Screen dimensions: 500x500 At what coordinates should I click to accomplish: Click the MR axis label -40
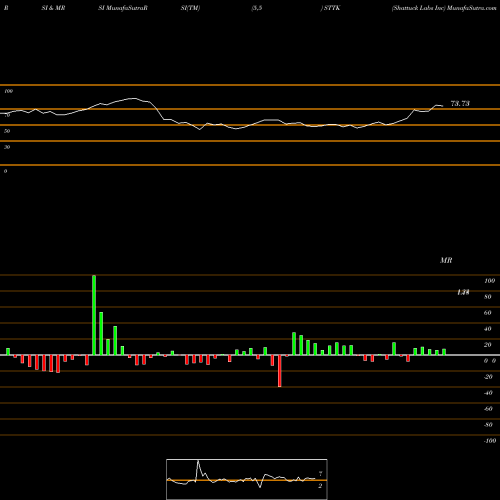click(488, 393)
